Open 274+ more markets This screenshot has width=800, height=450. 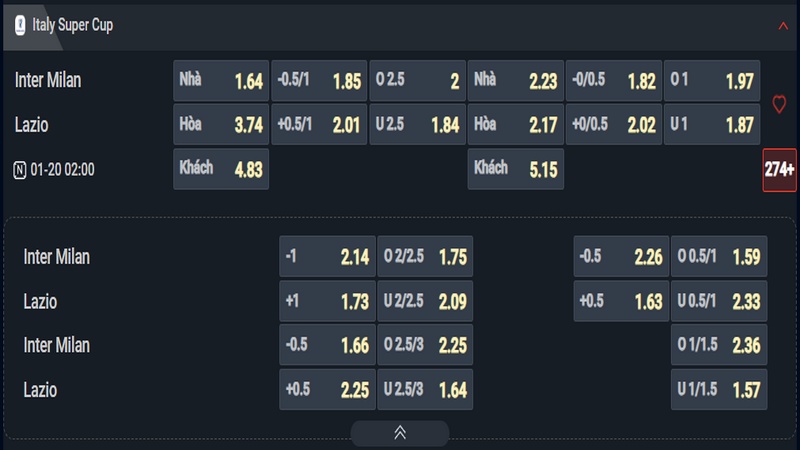click(x=779, y=170)
